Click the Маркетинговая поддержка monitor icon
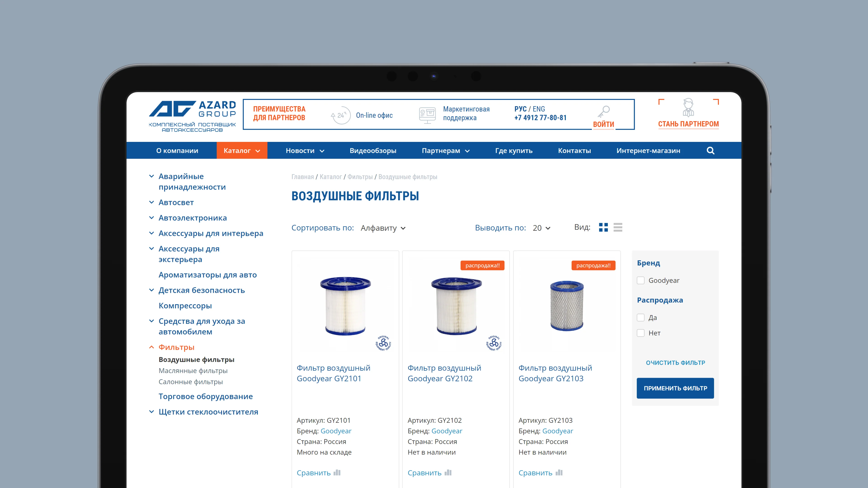This screenshot has width=868, height=488. tap(427, 115)
